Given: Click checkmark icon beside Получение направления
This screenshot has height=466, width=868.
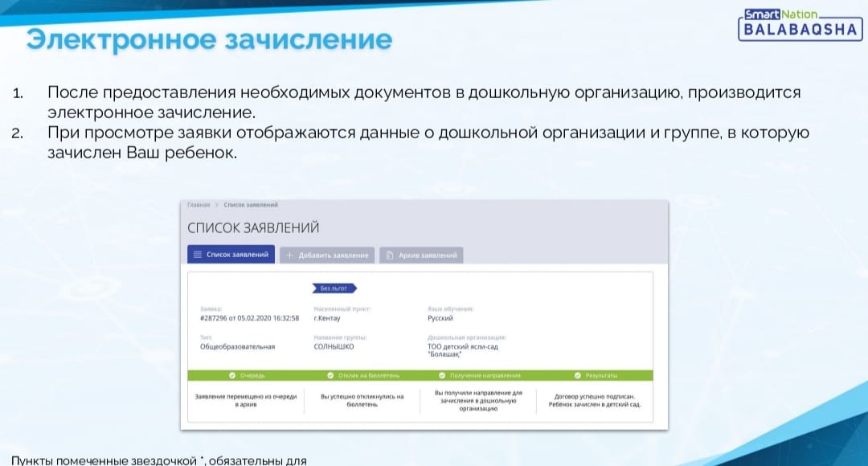Looking at the screenshot, I should click(442, 375).
